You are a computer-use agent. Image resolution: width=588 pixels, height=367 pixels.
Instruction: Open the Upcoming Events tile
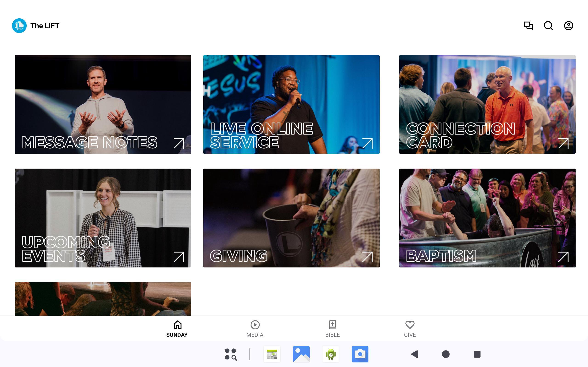pyautogui.click(x=103, y=218)
